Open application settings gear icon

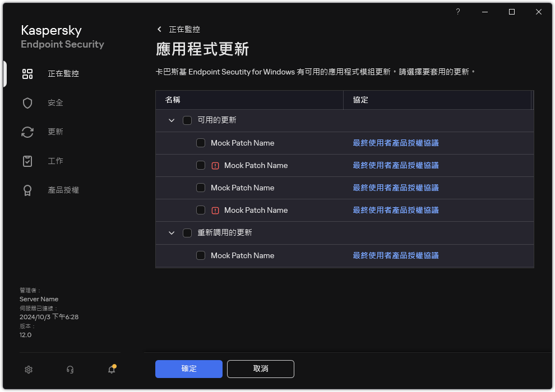tap(28, 370)
